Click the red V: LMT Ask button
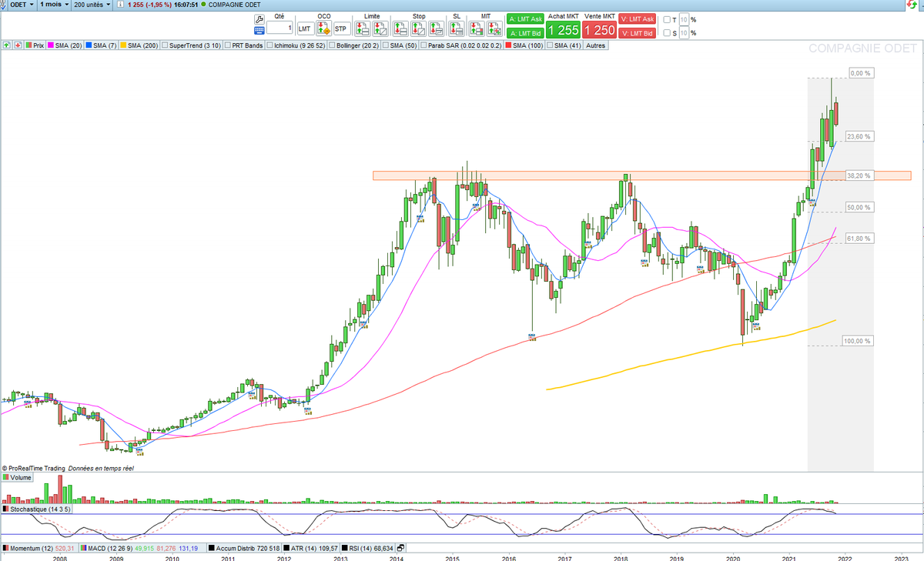This screenshot has width=924, height=561. [x=638, y=18]
